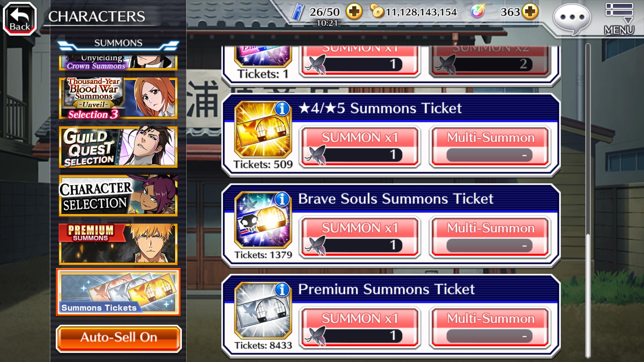Tap the Back arrow button
The height and width of the screenshot is (362, 644).
pos(20,18)
